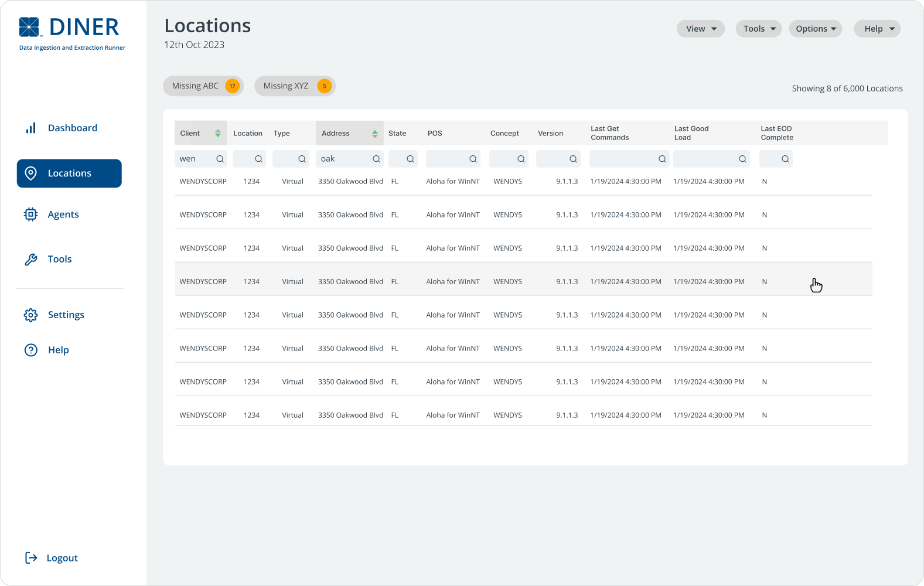924x586 pixels.
Task: Click the Logout arrow icon
Action: [x=31, y=558]
